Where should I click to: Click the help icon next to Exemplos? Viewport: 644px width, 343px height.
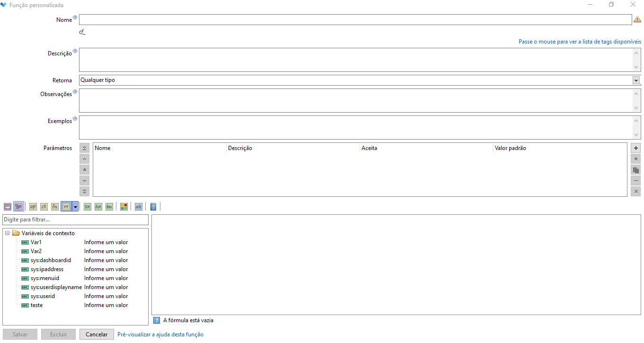click(x=75, y=119)
